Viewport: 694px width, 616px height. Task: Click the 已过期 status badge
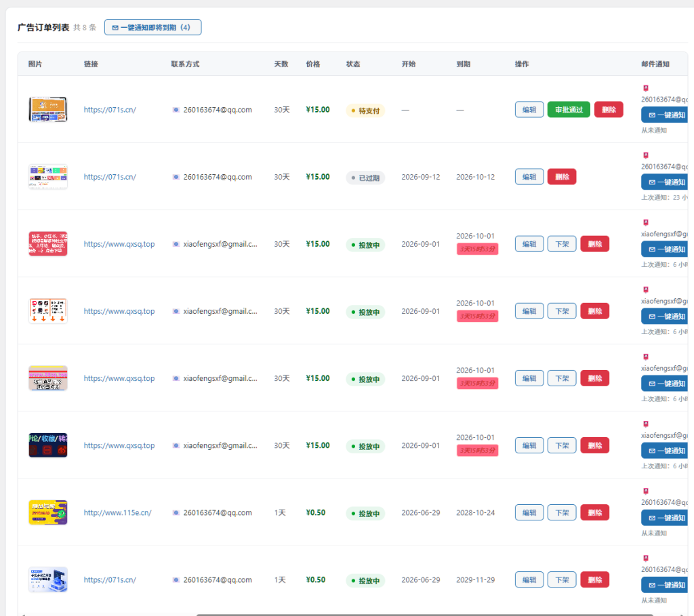tap(365, 178)
